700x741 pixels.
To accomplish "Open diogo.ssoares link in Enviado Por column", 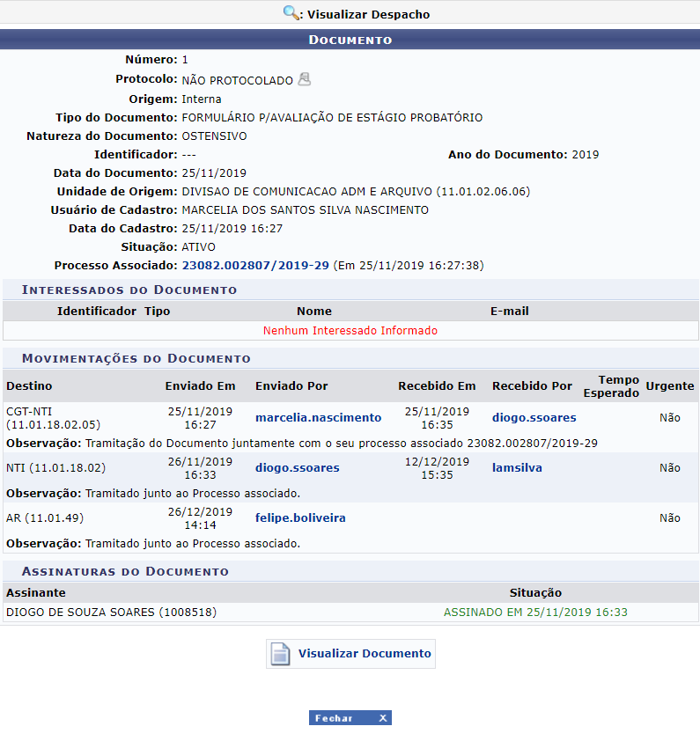I will point(298,468).
